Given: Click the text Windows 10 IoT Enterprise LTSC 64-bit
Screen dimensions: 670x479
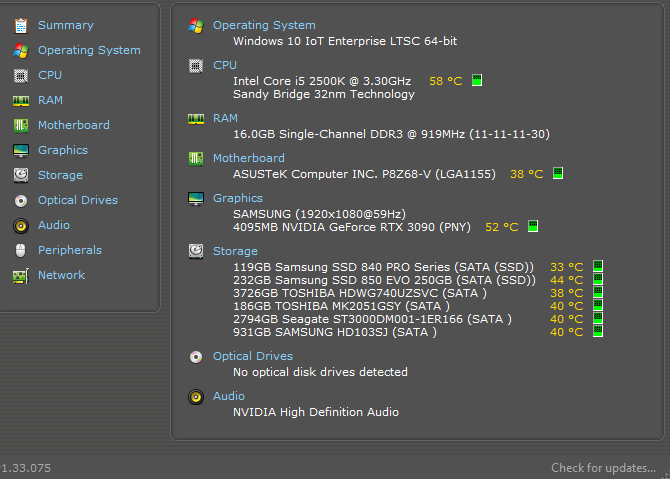Looking at the screenshot, I should [345, 41].
